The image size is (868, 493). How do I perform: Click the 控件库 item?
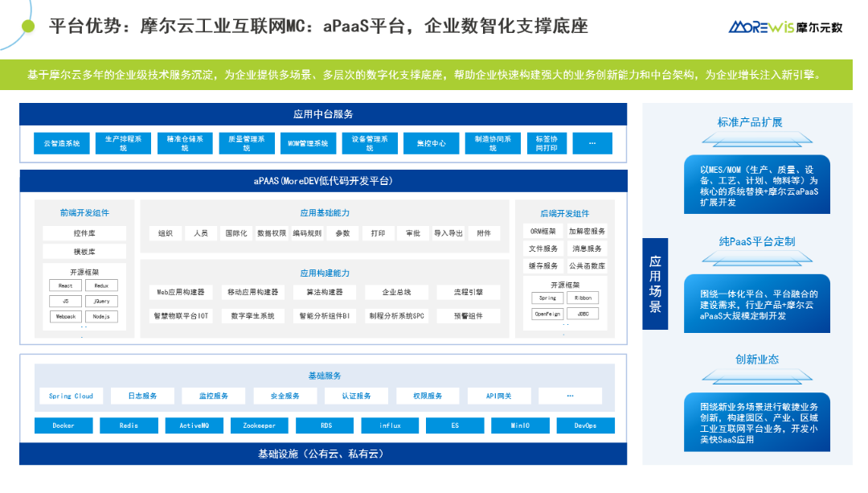(84, 233)
